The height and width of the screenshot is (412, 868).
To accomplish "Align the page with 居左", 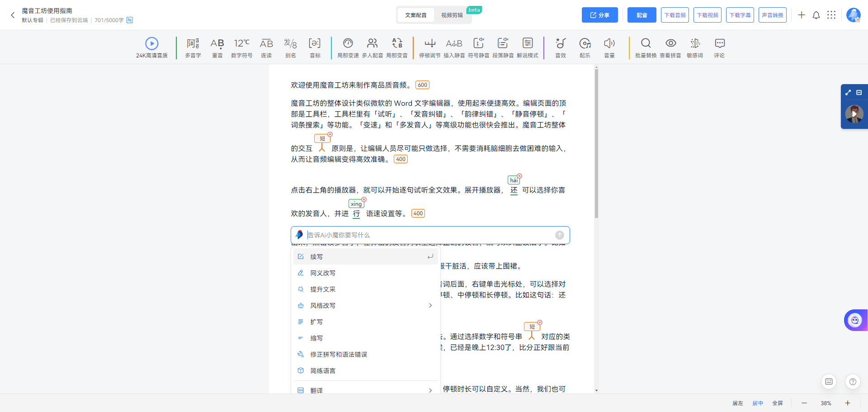I will click(738, 403).
